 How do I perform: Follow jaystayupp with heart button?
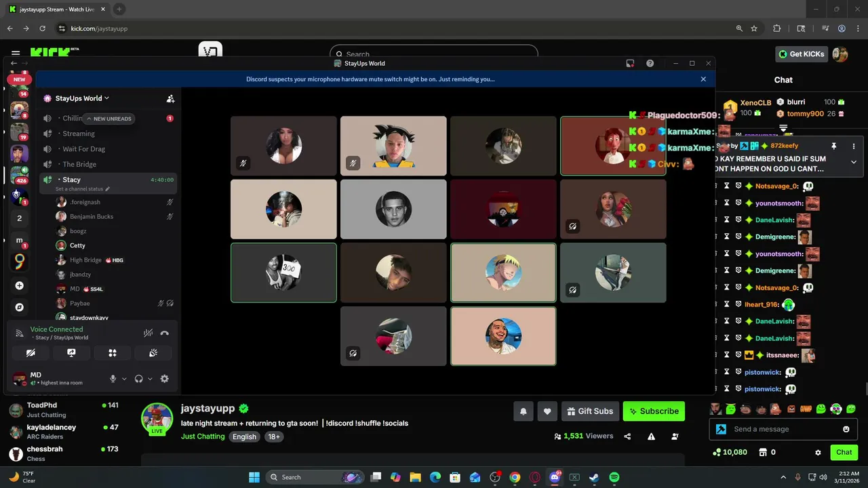pos(547,411)
